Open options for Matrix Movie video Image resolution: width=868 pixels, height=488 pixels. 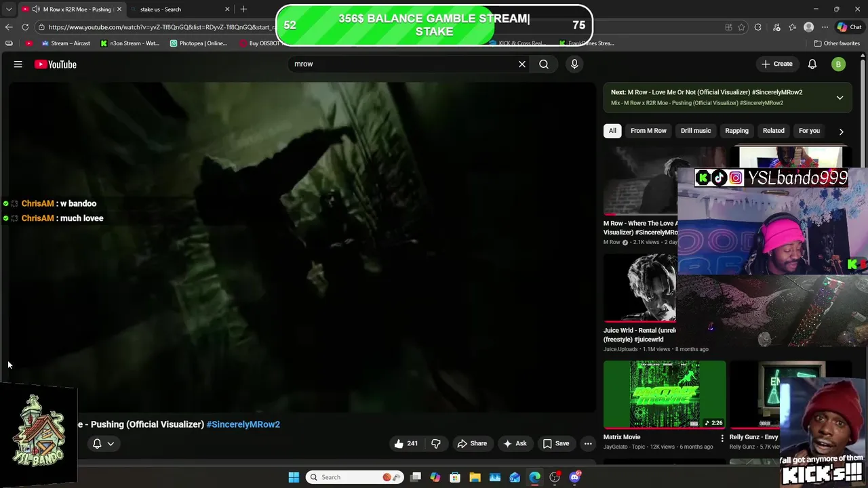tap(722, 438)
